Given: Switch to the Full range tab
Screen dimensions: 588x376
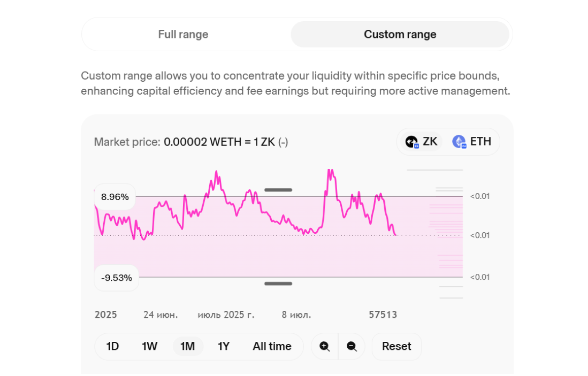Looking at the screenshot, I should tap(183, 34).
